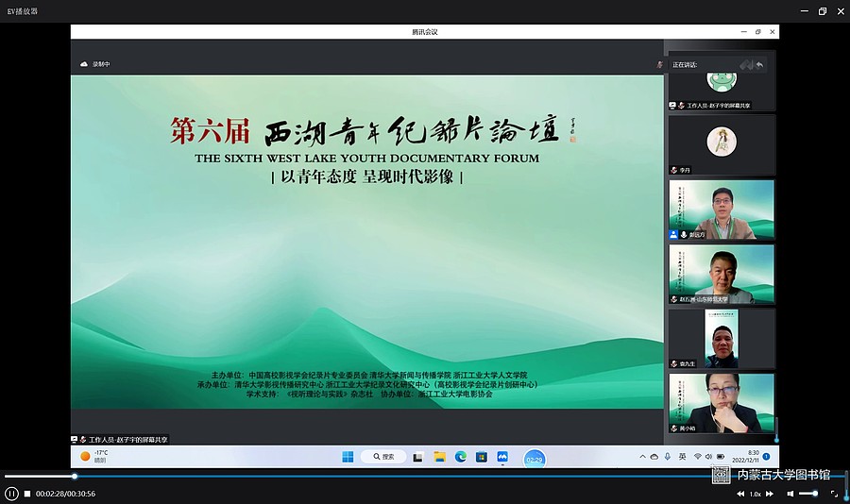850x504 pixels.
Task: Rewind using the backward speed arrows
Action: point(740,494)
